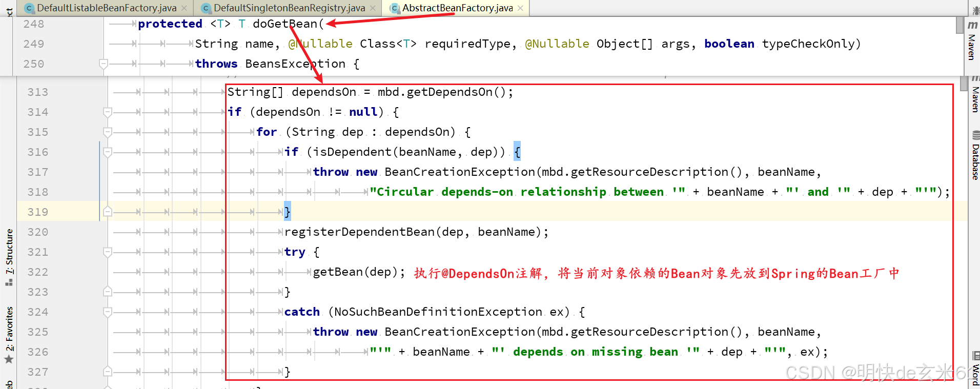Image resolution: width=980 pixels, height=389 pixels.
Task: Click line number 248 in the gutter
Action: coord(34,24)
